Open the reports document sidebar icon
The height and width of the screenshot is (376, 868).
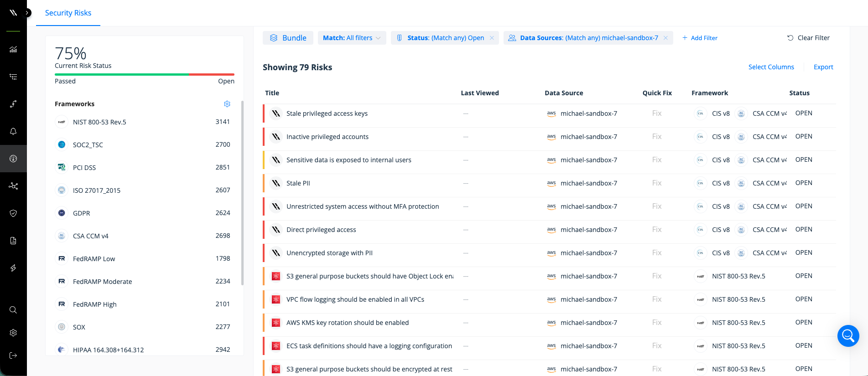coord(13,241)
